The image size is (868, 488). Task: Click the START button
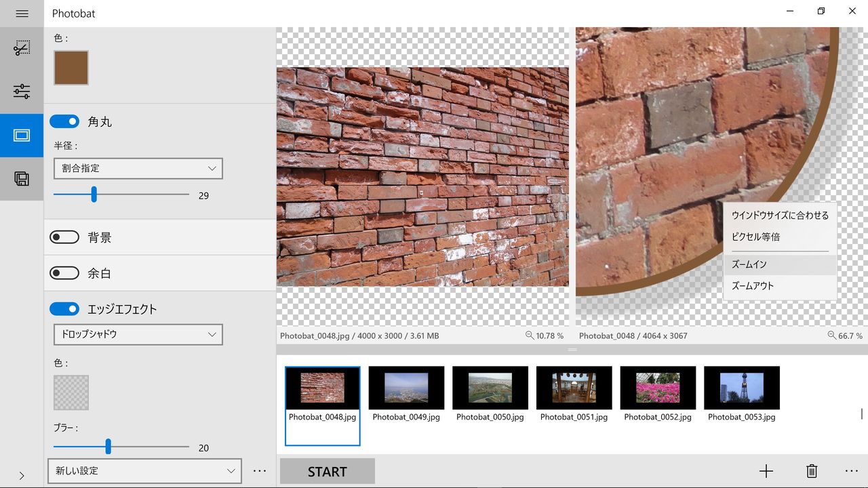(x=328, y=472)
